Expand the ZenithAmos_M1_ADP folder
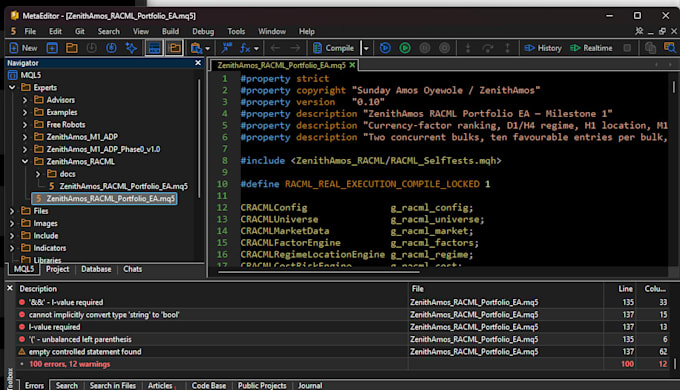This screenshot has width=680, height=390. click(x=25, y=137)
